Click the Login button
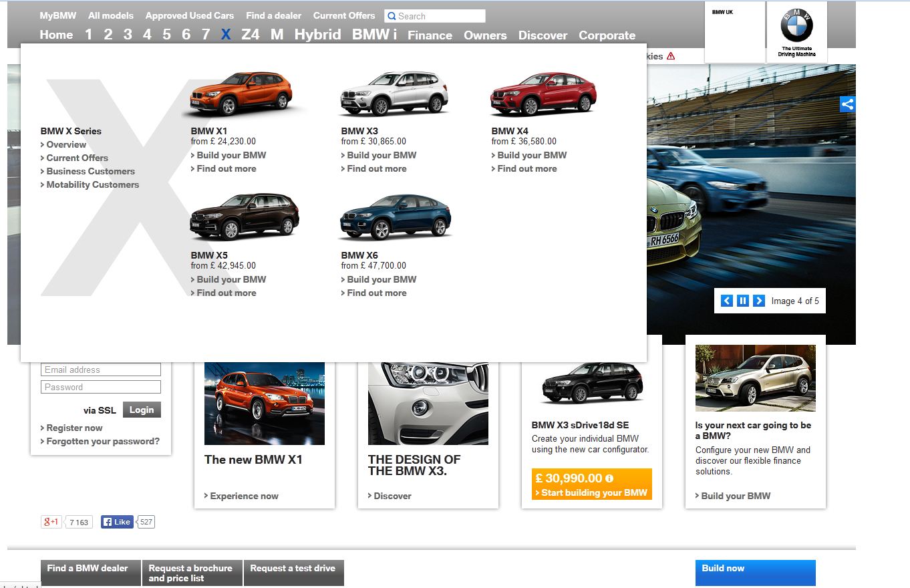Viewport: 910px width, 588px height. click(142, 410)
